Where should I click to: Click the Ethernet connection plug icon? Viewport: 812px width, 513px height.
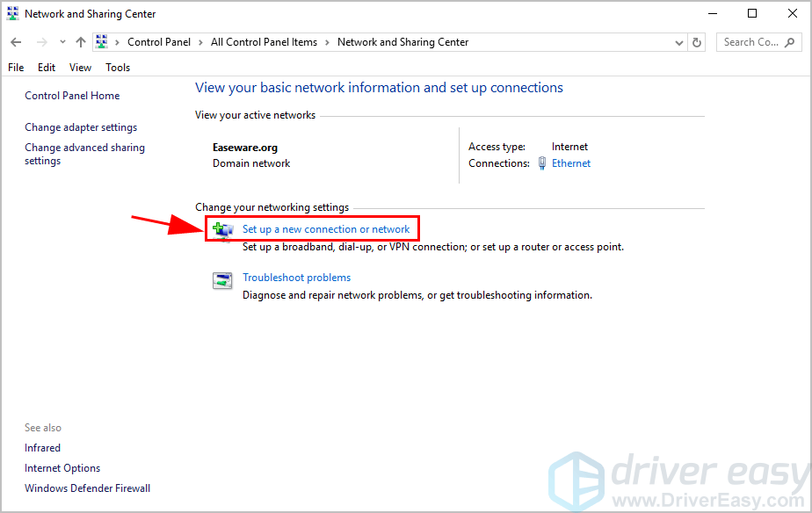click(x=542, y=163)
